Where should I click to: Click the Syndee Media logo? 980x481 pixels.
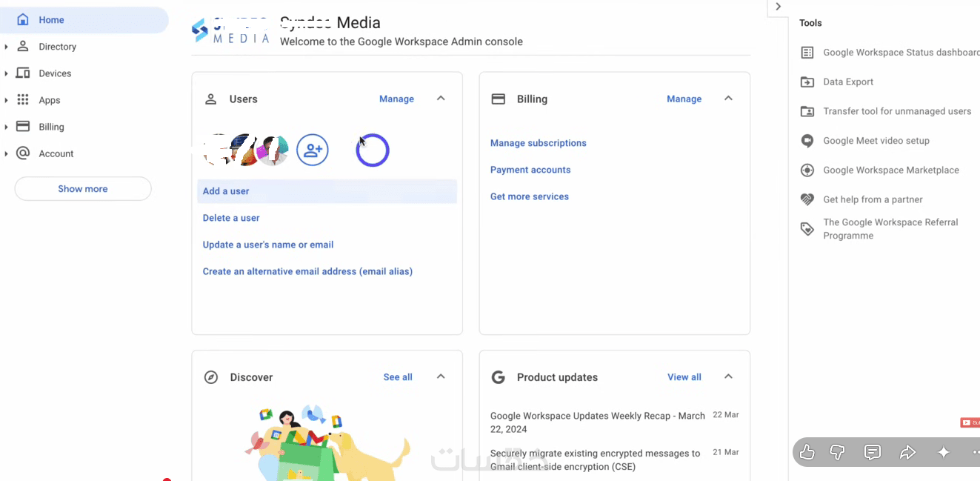pos(230,31)
